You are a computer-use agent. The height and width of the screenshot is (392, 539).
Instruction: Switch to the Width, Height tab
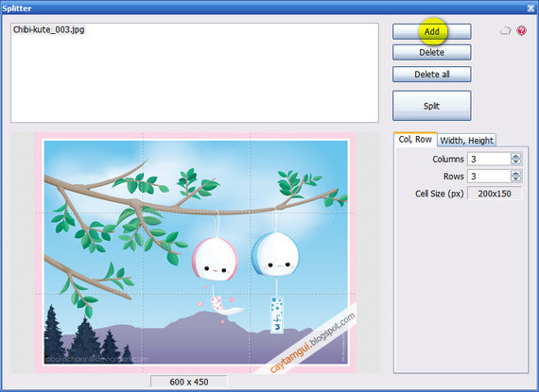coord(466,141)
